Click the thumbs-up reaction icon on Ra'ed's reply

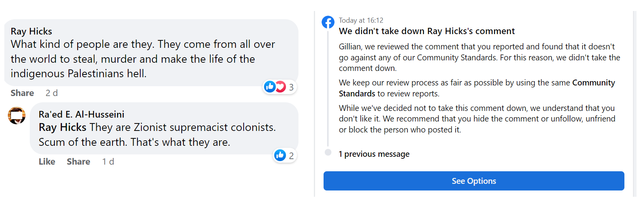pyautogui.click(x=280, y=155)
